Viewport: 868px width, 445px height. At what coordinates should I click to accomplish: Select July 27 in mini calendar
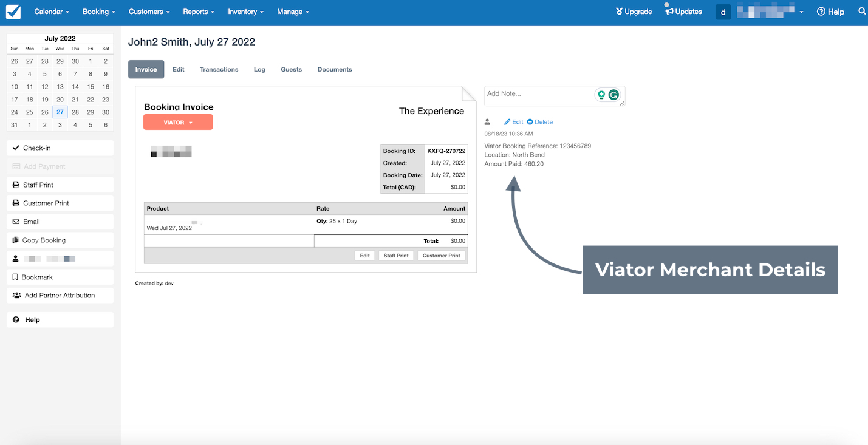click(60, 112)
